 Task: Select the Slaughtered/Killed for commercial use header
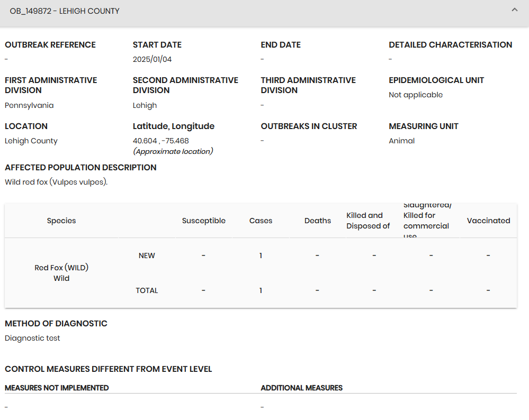tap(426, 221)
